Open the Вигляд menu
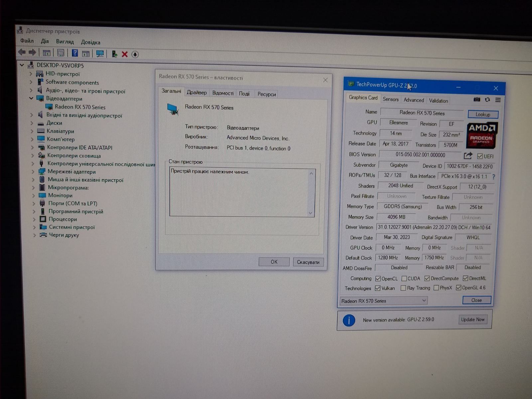532x399 pixels. (x=65, y=42)
